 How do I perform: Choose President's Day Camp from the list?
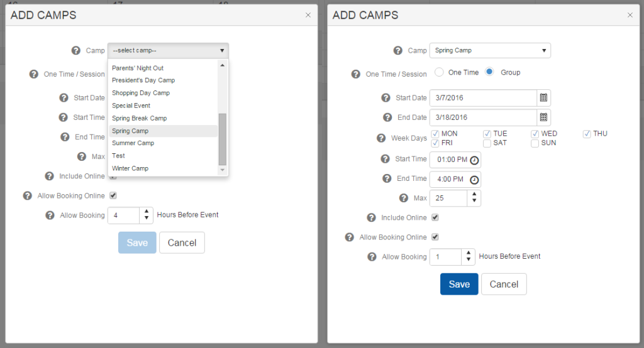coord(143,80)
